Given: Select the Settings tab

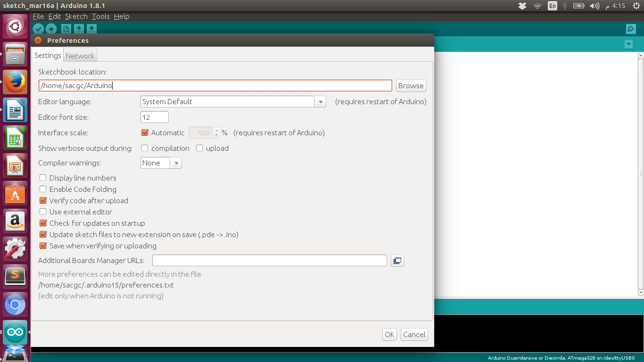Looking at the screenshot, I should [48, 55].
